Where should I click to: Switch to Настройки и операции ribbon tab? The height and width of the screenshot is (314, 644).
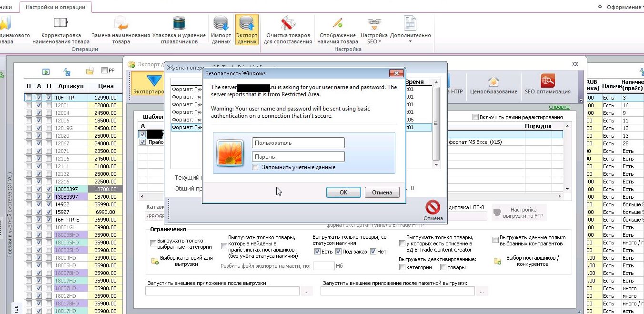point(56,7)
